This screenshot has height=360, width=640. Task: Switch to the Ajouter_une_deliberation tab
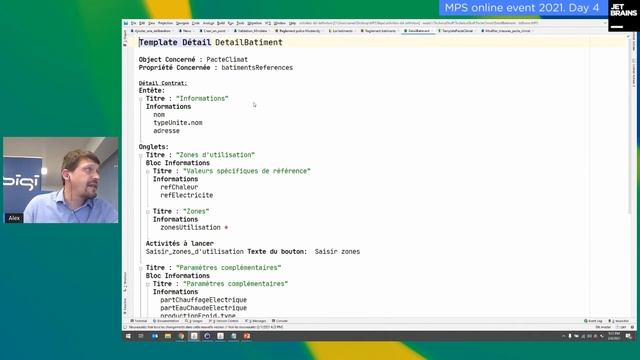pyautogui.click(x=151, y=31)
